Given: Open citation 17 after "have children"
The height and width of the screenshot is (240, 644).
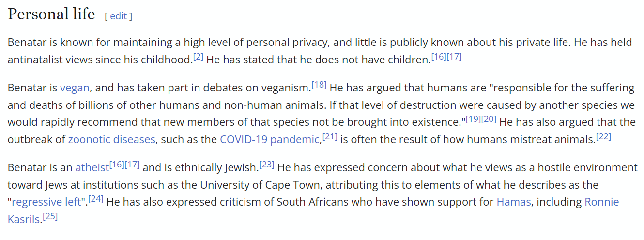Looking at the screenshot, I should pos(454,57).
